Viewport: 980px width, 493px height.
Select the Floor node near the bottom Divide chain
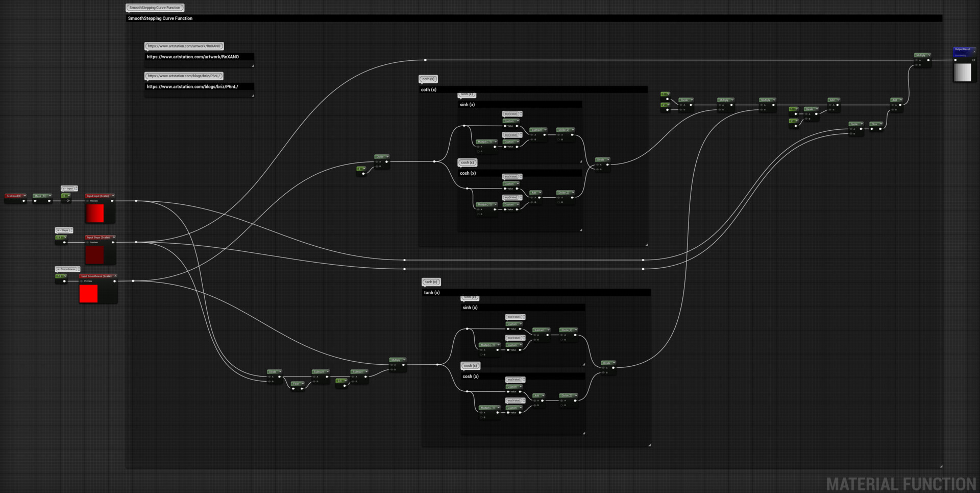coord(296,384)
